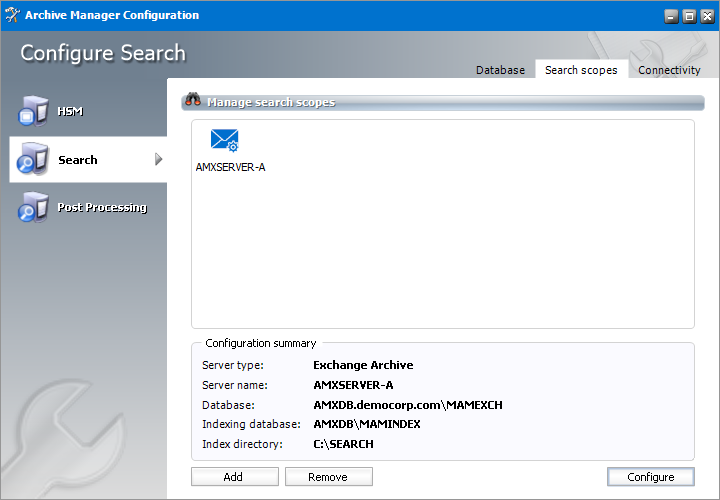Click the Database value AMXDB.democorp.com\MAMEXCH

[x=407, y=404]
